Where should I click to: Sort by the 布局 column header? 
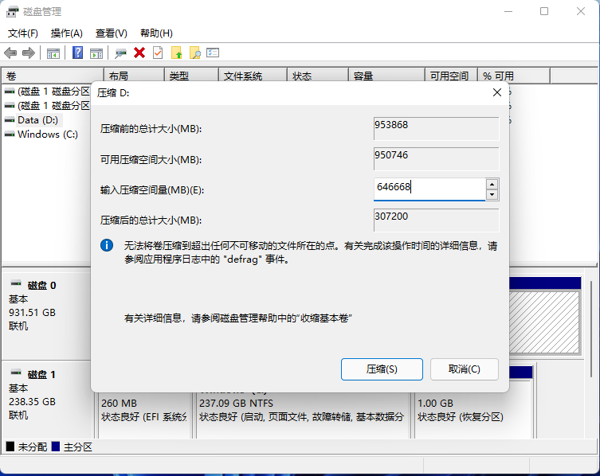134,76
